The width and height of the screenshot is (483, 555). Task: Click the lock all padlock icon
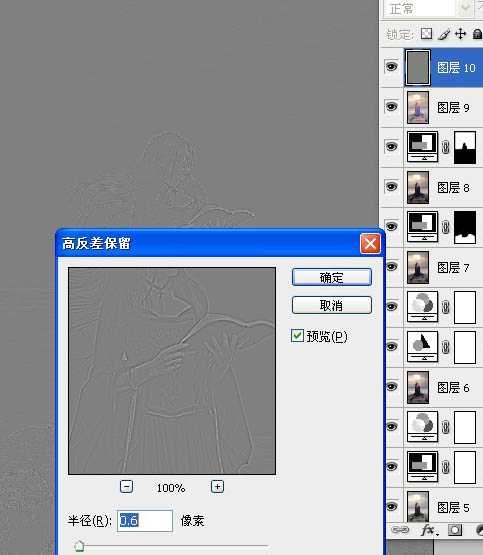tap(477, 34)
